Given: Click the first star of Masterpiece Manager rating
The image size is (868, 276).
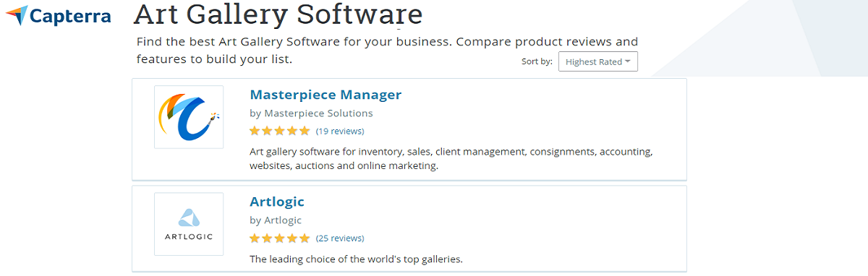Looking at the screenshot, I should pyautogui.click(x=255, y=131).
